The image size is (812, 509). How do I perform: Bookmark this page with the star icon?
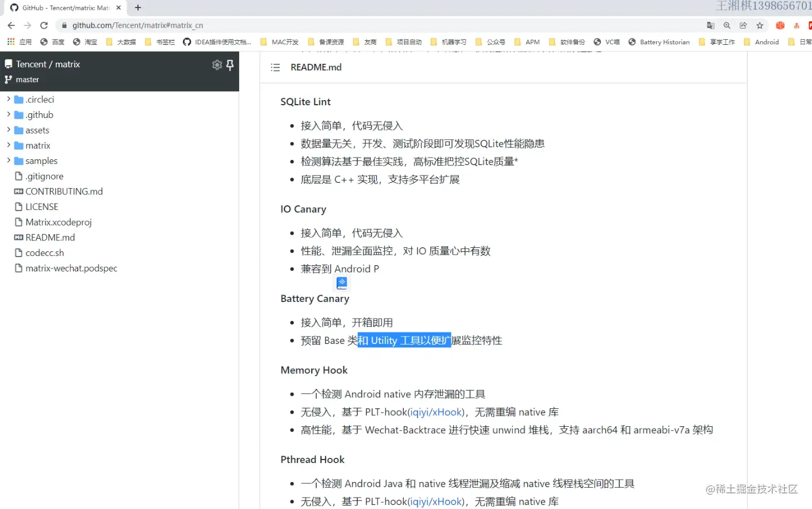[x=760, y=25]
